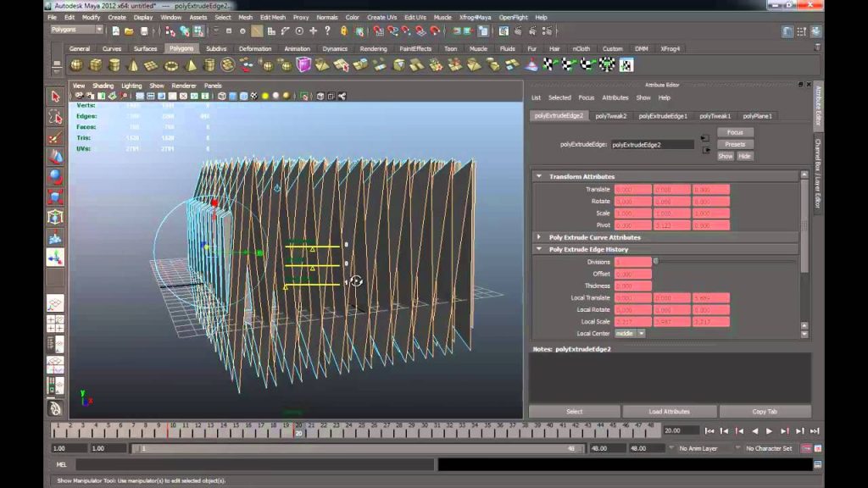Switch to single perspective view layout
This screenshot has width=868, height=488.
[x=55, y=303]
